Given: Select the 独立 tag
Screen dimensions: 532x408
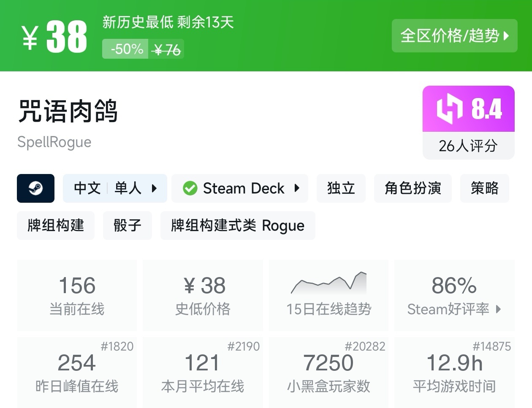Looking at the screenshot, I should click(x=341, y=188).
